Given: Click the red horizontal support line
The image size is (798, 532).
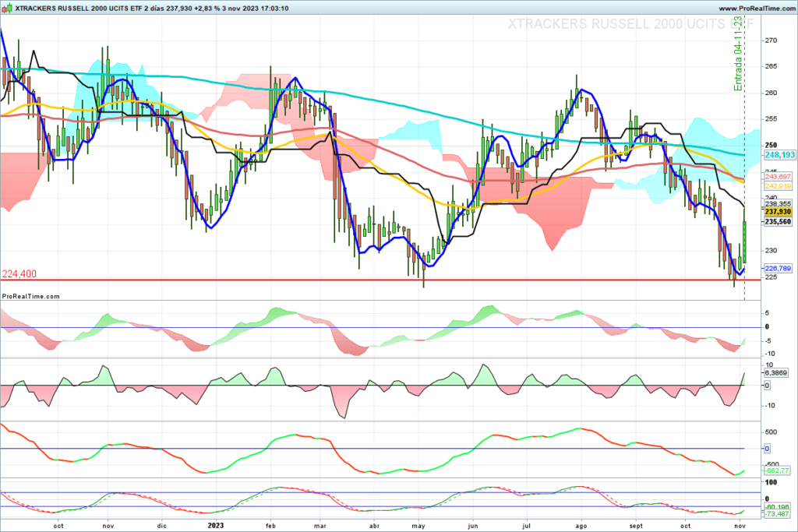Looking at the screenshot, I should click(x=380, y=280).
